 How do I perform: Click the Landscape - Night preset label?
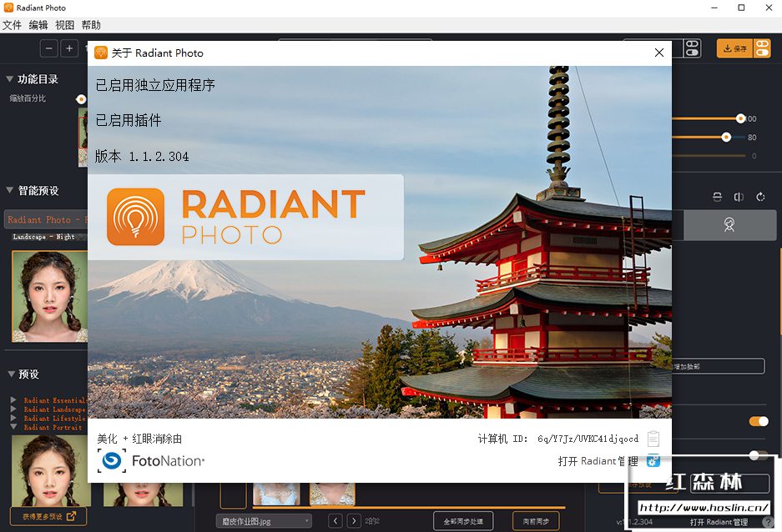[44, 237]
